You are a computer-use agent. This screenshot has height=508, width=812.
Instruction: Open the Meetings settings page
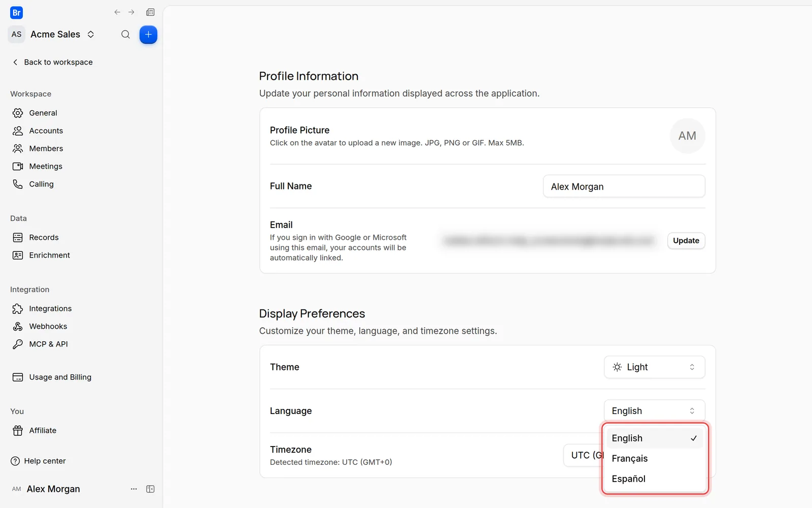tap(46, 166)
